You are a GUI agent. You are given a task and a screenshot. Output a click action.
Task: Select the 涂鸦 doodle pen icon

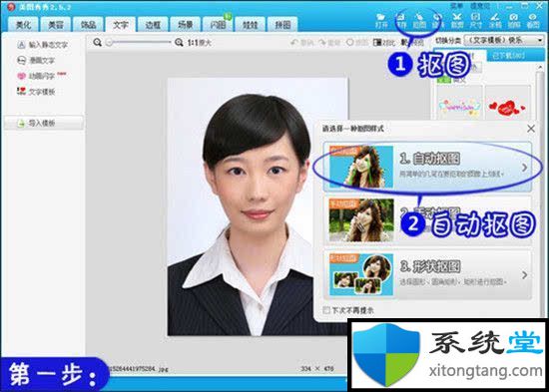495,20
